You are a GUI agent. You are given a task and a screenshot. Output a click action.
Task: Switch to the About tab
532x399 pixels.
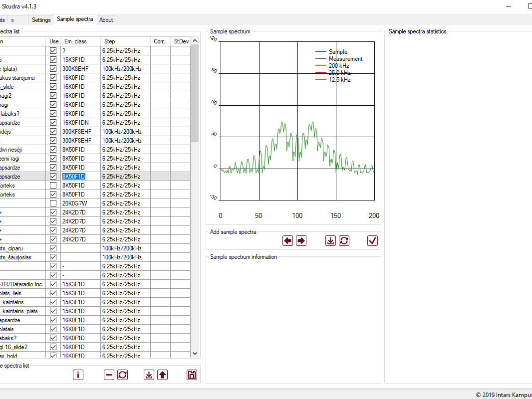106,20
